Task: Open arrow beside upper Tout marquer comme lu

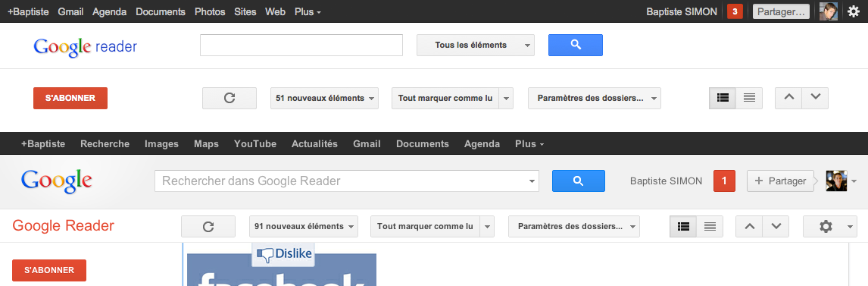Action: 506,98
